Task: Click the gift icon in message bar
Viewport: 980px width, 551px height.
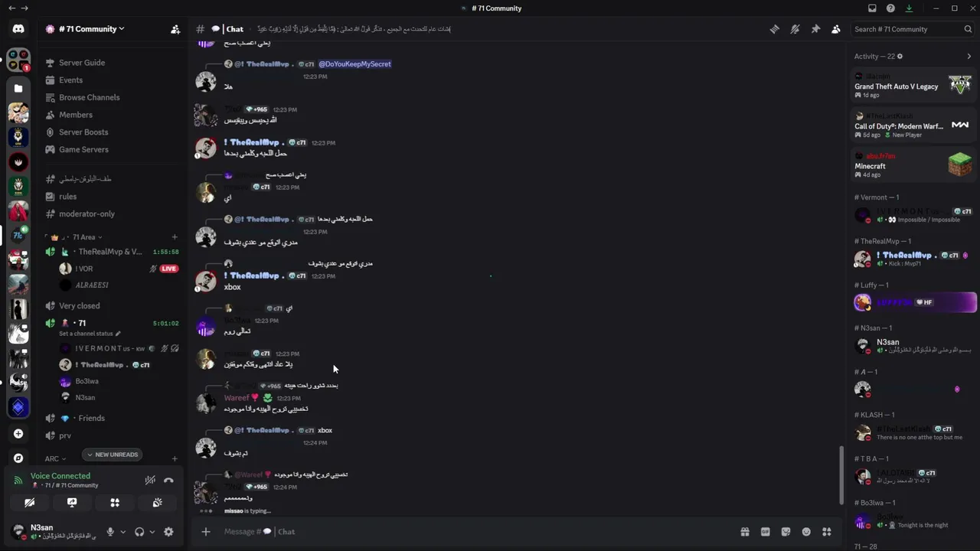Action: coord(744,532)
